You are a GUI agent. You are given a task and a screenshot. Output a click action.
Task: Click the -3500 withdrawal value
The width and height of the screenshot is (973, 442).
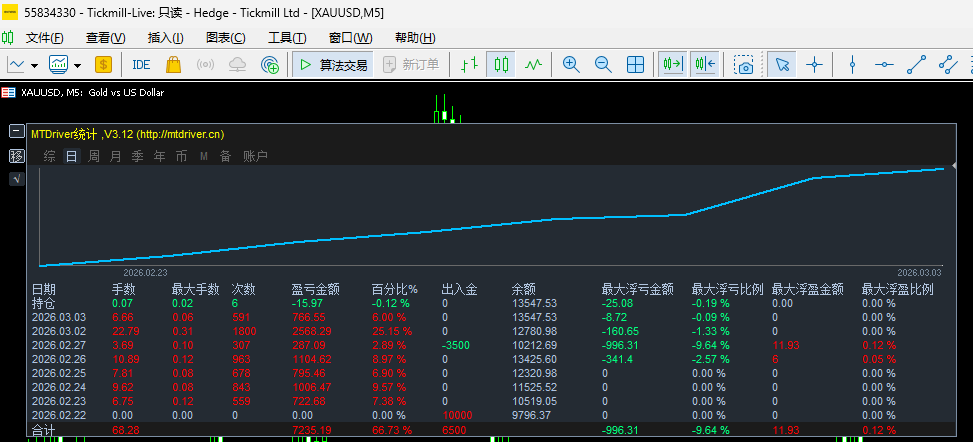(x=455, y=345)
